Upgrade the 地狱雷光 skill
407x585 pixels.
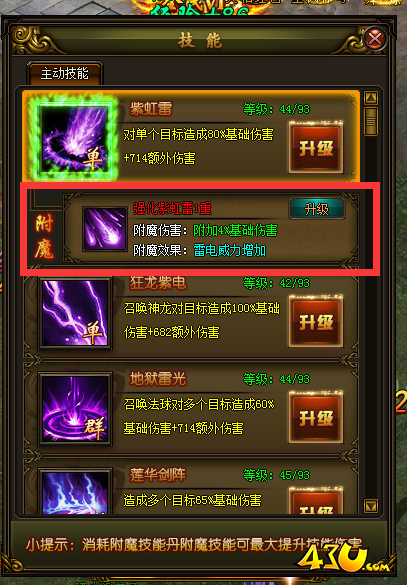(x=316, y=417)
